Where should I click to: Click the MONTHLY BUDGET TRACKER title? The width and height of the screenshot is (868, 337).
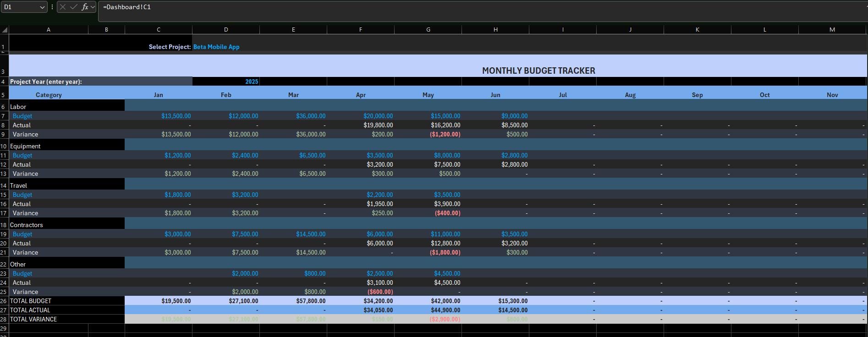[538, 71]
